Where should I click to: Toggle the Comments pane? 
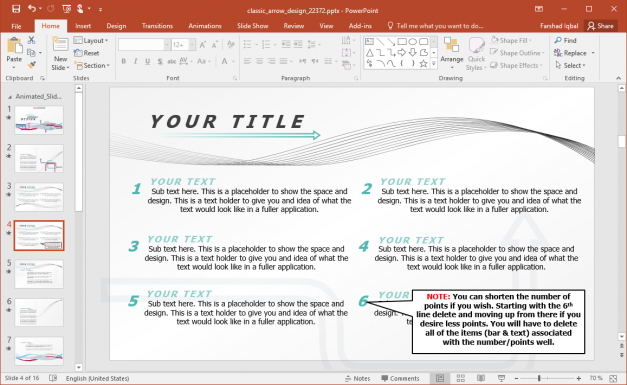400,378
